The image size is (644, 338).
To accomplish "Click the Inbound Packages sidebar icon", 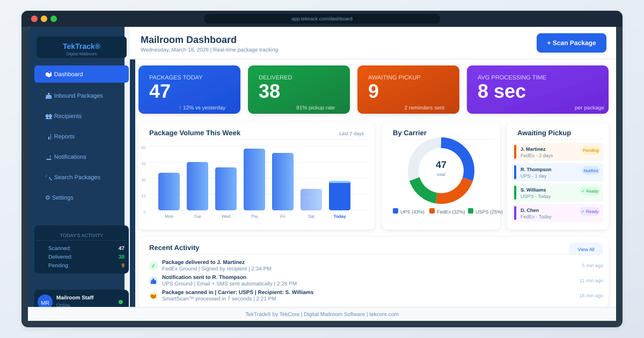I will (48, 96).
